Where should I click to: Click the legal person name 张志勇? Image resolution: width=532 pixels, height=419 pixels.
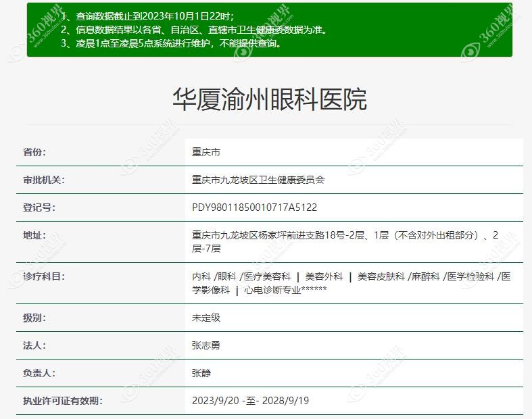(206, 345)
